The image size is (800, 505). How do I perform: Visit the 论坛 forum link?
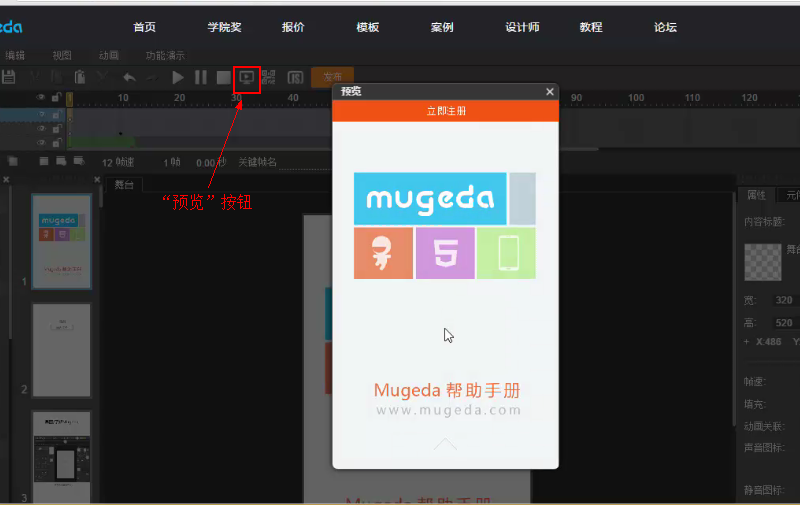click(665, 27)
